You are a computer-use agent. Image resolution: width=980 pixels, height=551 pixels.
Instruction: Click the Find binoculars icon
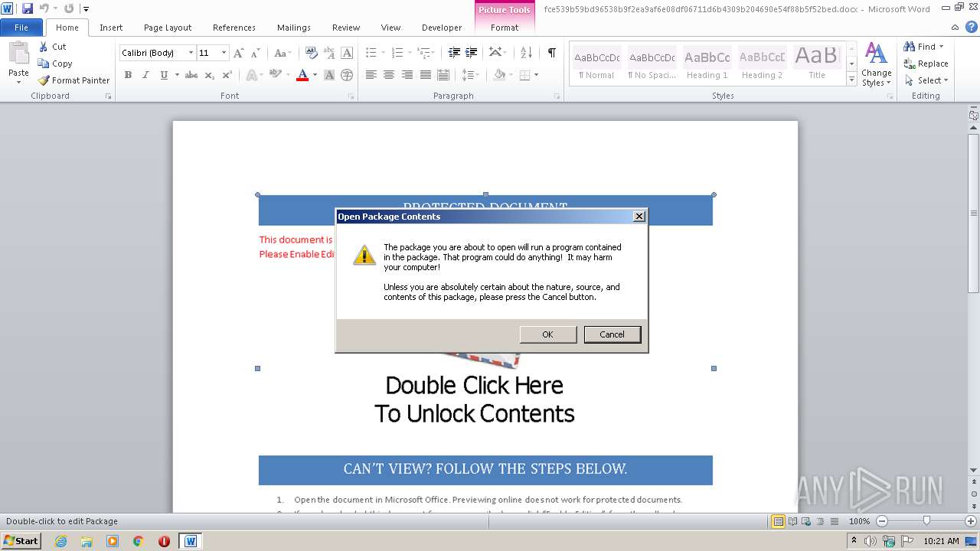(x=910, y=47)
